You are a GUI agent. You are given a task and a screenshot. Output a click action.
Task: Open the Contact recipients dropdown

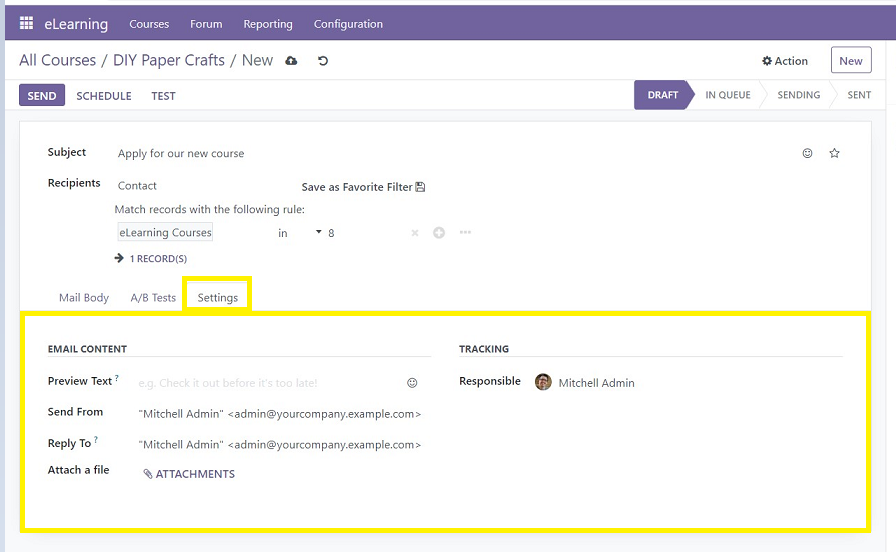(137, 186)
